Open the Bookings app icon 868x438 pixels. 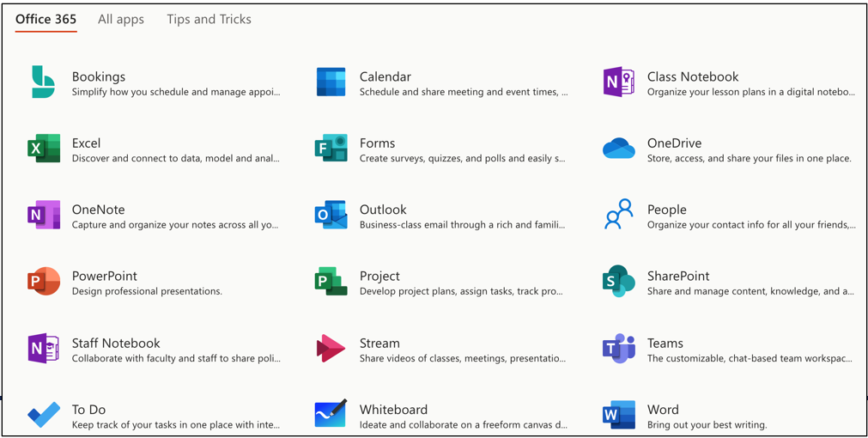43,82
